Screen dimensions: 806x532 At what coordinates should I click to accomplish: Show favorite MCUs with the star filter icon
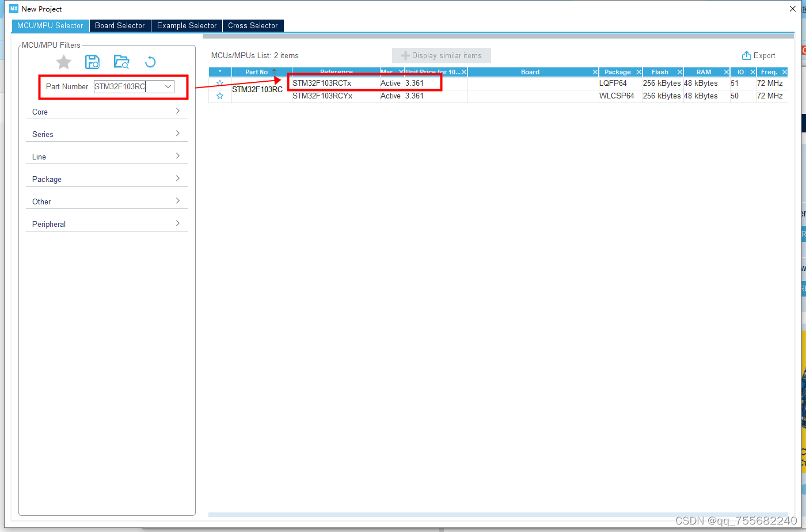(64, 62)
